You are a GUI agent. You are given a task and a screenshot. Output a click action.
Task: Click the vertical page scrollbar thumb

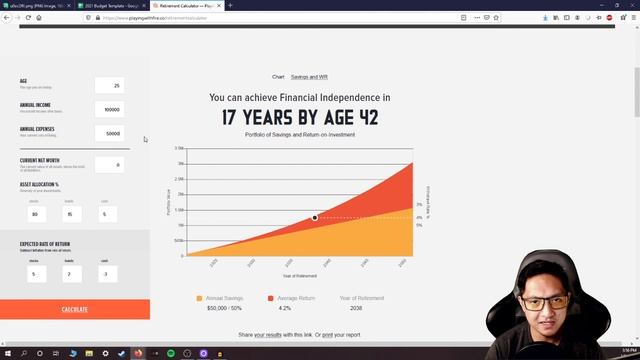[637, 92]
